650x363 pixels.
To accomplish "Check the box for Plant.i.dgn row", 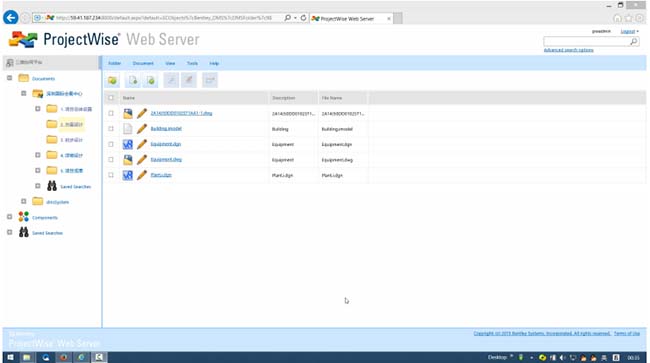I will click(111, 175).
